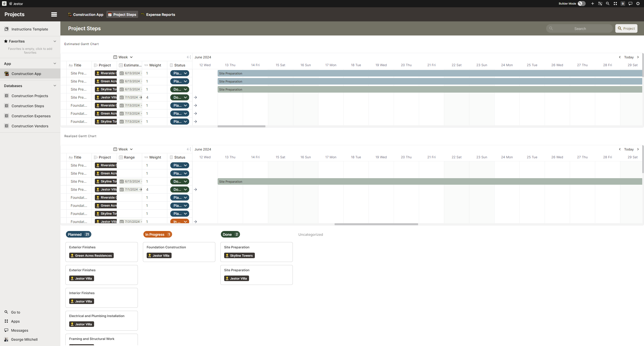This screenshot has width=644, height=346.
Task: Toggle the Builder Mode switch
Action: (581, 4)
